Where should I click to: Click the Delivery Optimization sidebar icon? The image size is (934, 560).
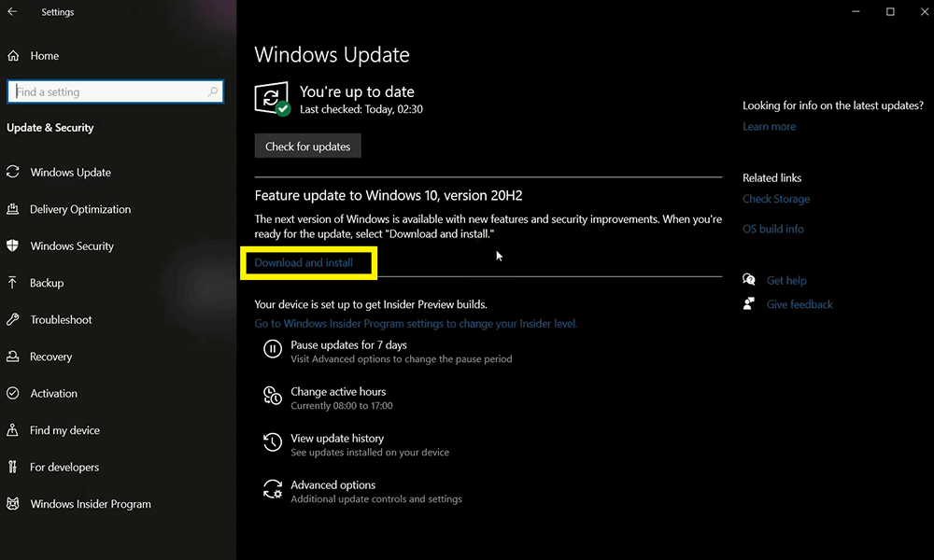coord(12,209)
